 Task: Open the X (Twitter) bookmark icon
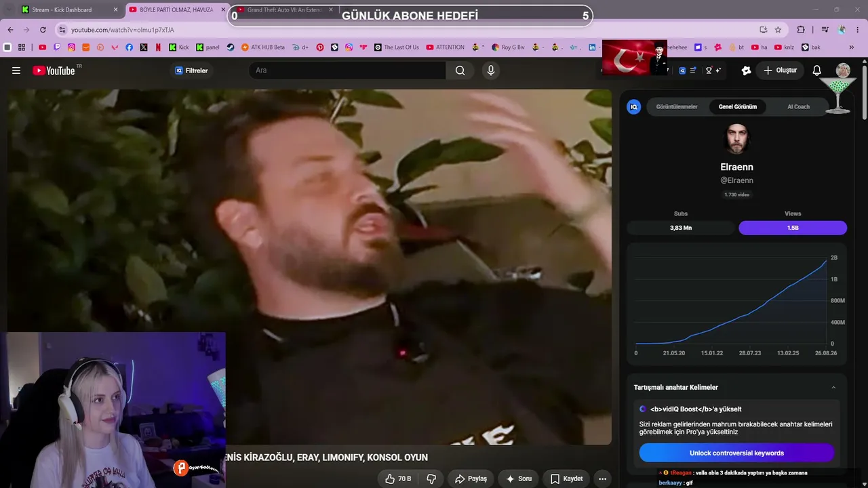(x=144, y=47)
